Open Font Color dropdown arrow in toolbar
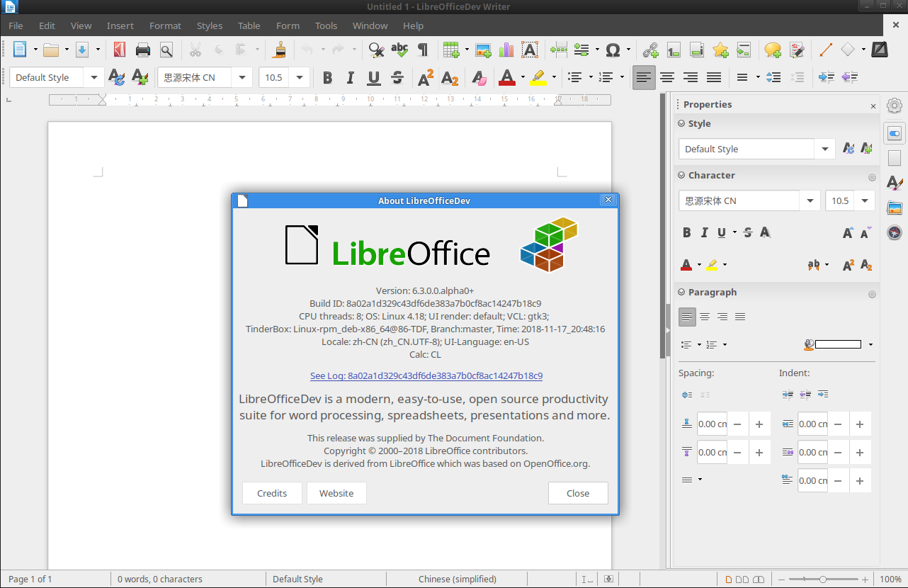The image size is (908, 588). 523,77
